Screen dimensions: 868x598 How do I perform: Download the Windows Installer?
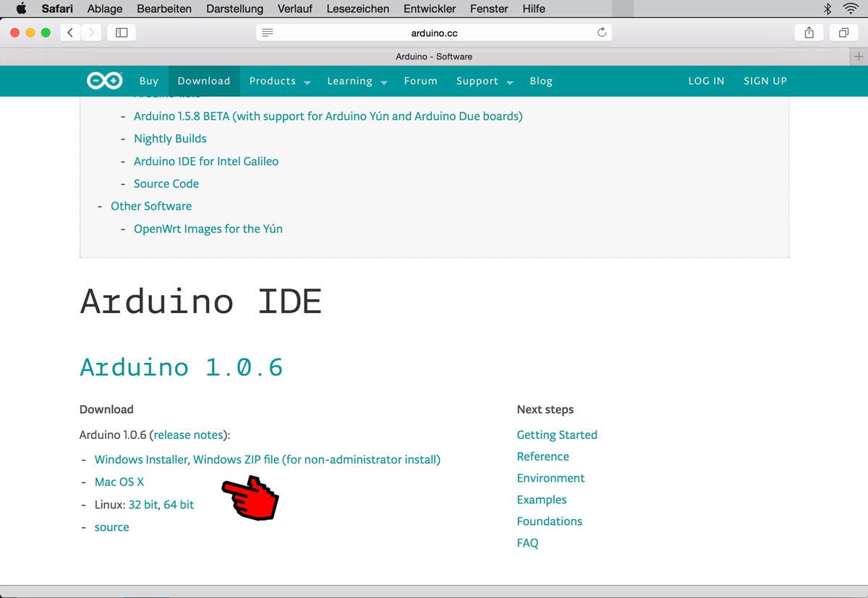pyautogui.click(x=141, y=459)
